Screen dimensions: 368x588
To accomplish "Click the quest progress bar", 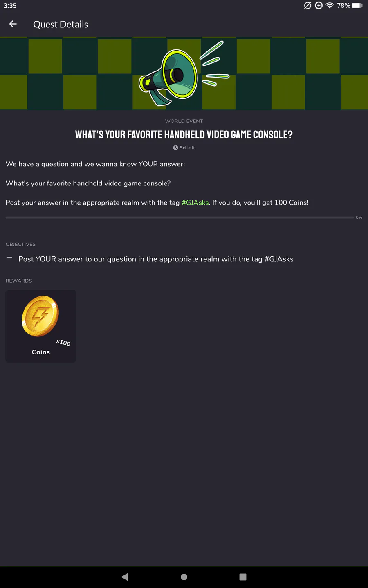I will pos(180,218).
